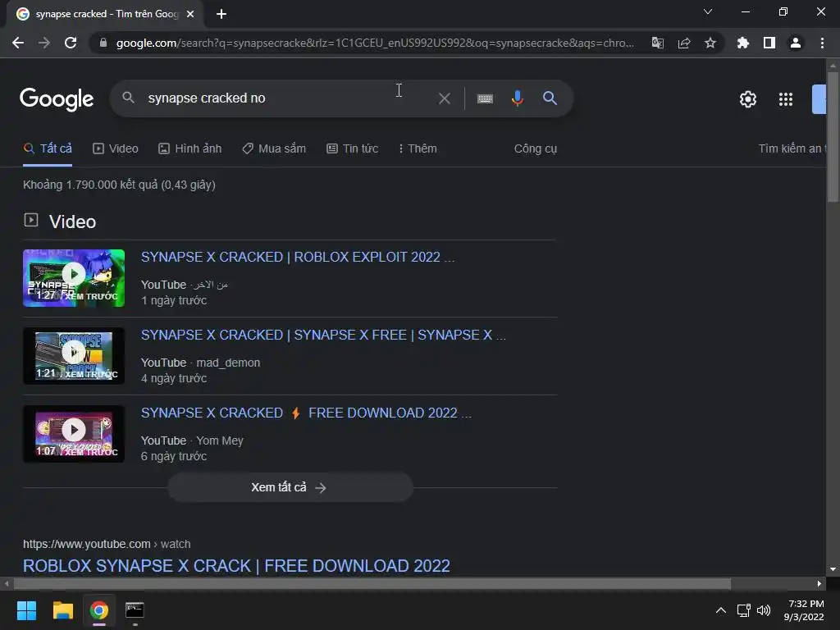Open the Chrome extensions puzzle icon
Screen dimensions: 840x630
point(742,43)
